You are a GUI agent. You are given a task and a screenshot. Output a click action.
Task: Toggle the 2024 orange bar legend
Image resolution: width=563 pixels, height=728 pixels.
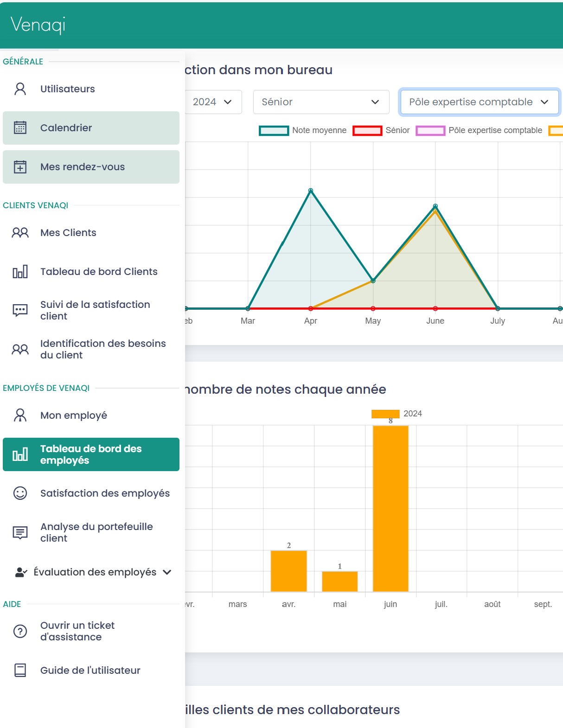pos(385,414)
